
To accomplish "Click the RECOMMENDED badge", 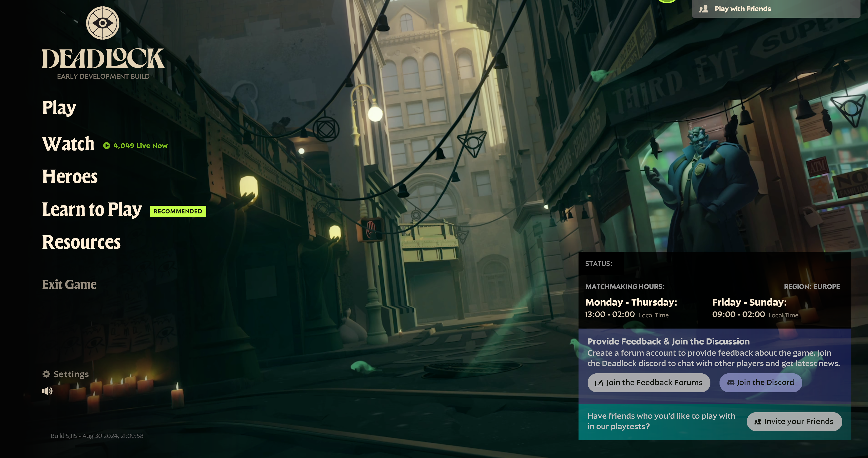I will tap(178, 211).
